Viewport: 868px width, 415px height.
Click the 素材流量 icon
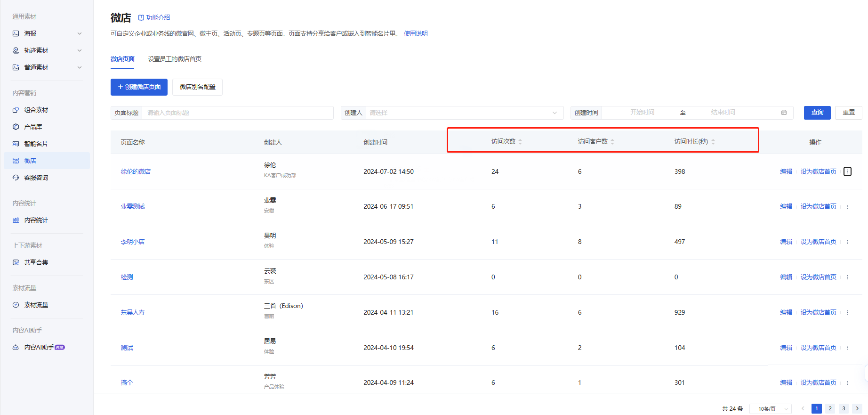16,305
